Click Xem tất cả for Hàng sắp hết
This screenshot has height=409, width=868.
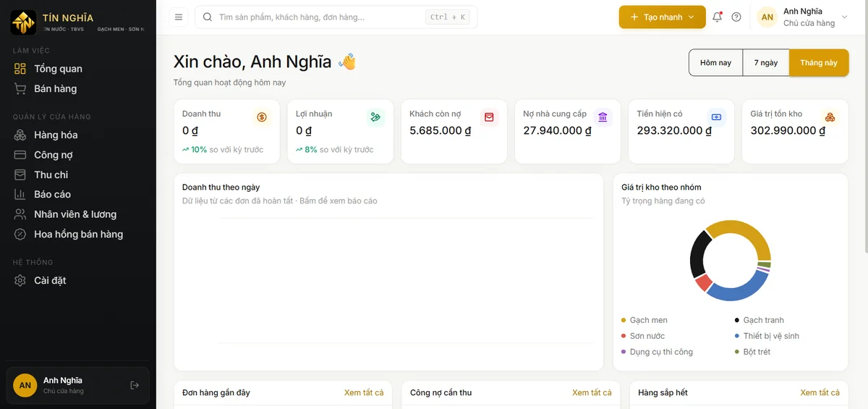coord(820,392)
